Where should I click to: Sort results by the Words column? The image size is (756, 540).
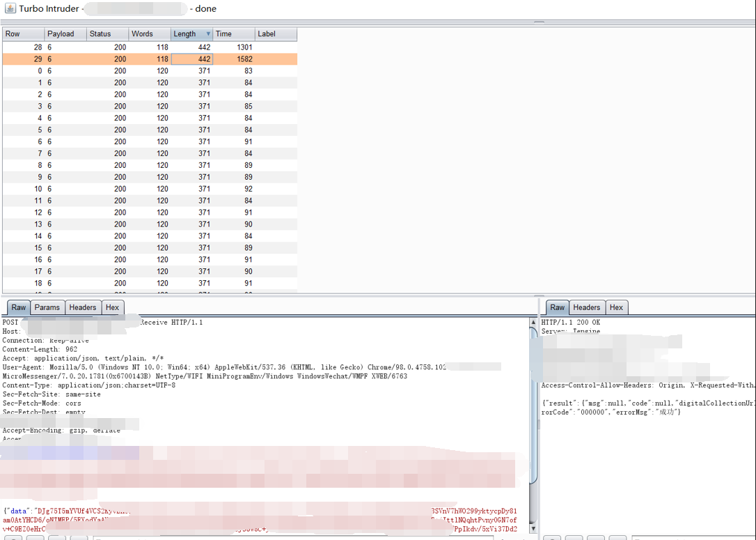point(150,33)
